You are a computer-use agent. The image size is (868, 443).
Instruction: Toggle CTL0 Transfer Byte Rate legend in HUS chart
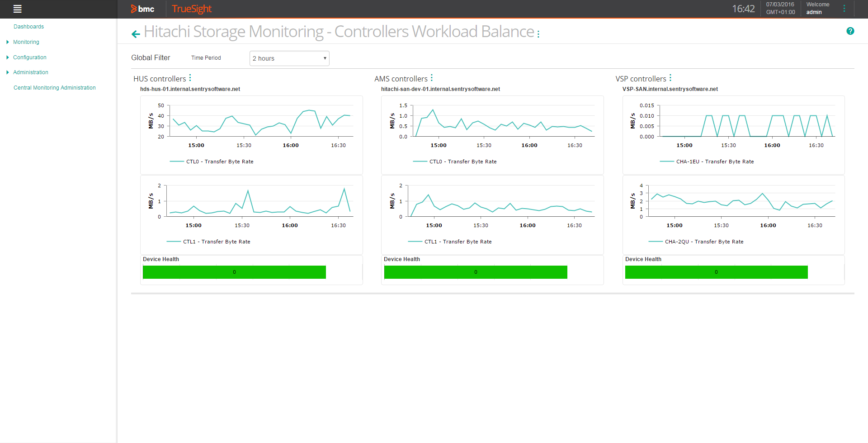(212, 162)
